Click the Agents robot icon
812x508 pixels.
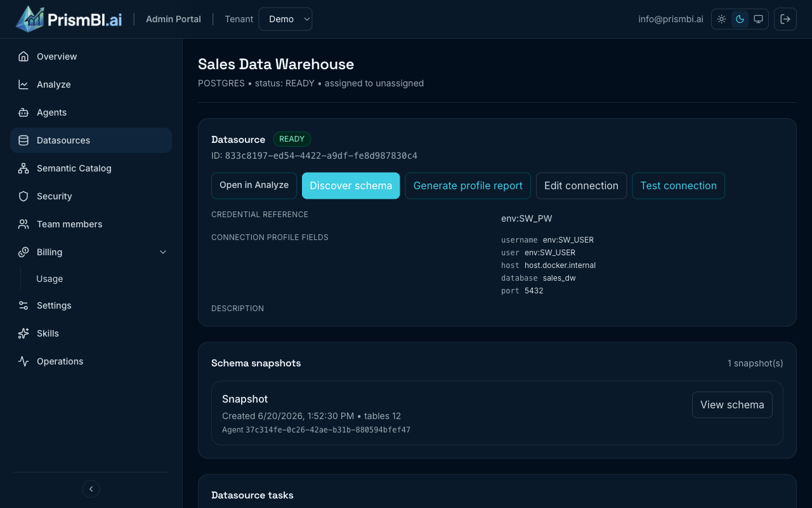click(23, 112)
